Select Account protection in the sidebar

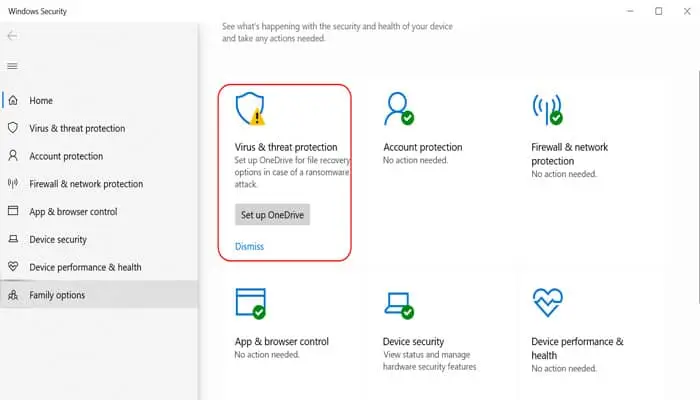click(66, 156)
